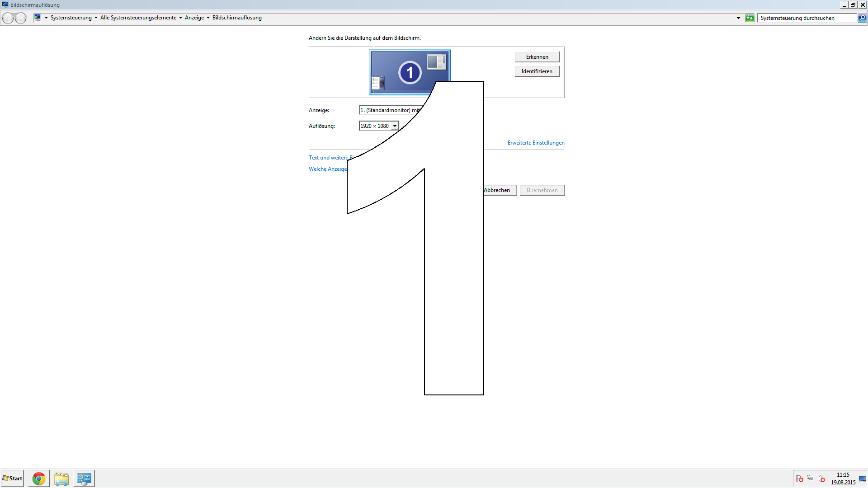Click the network tray icon
Viewport: 868px width, 488px height.
[811, 479]
